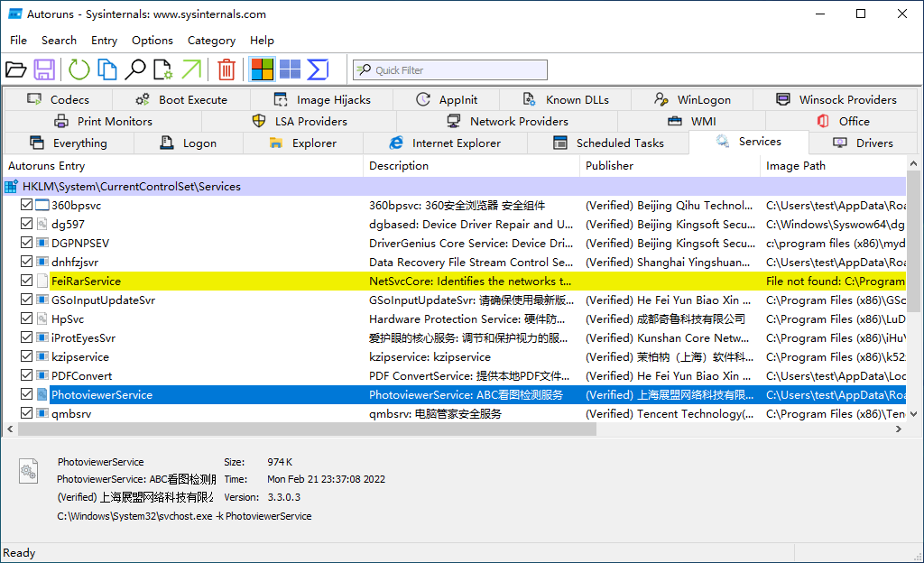The height and width of the screenshot is (563, 924).
Task: Sort by Image Path column header
Action: [x=833, y=166]
